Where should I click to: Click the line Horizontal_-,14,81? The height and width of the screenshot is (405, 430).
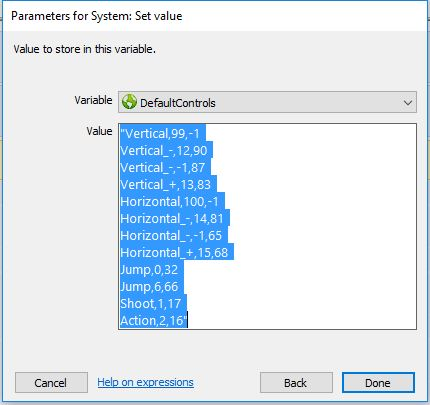click(172, 219)
